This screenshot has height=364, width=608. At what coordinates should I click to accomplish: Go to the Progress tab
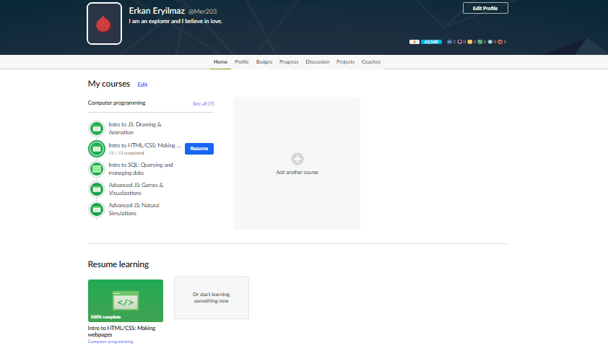click(x=289, y=62)
